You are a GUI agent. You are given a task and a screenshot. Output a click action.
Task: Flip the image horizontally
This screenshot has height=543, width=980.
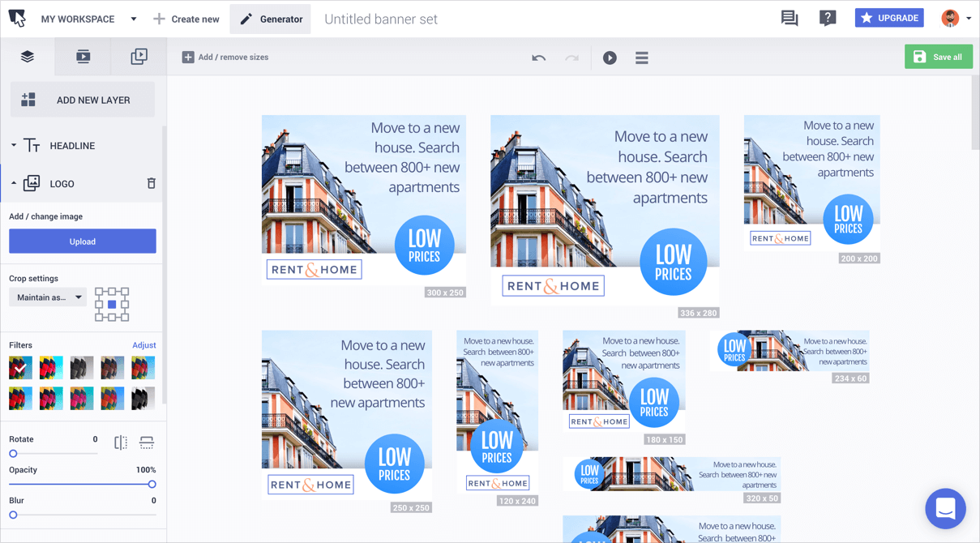click(121, 443)
